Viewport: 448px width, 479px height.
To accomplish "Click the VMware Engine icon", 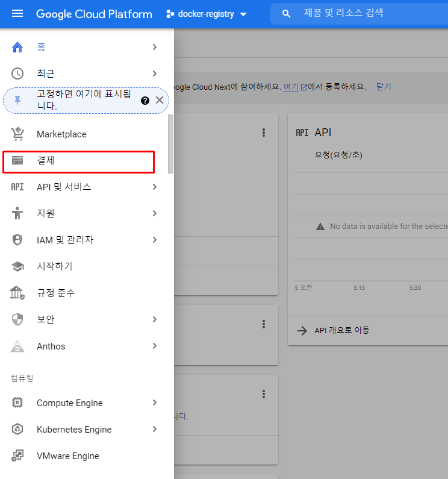I will [17, 456].
